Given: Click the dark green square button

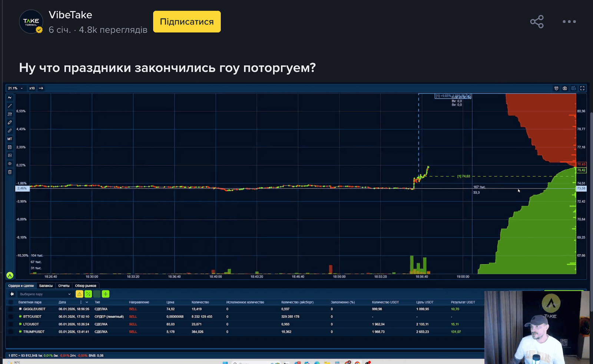Looking at the screenshot, I should tap(97, 294).
